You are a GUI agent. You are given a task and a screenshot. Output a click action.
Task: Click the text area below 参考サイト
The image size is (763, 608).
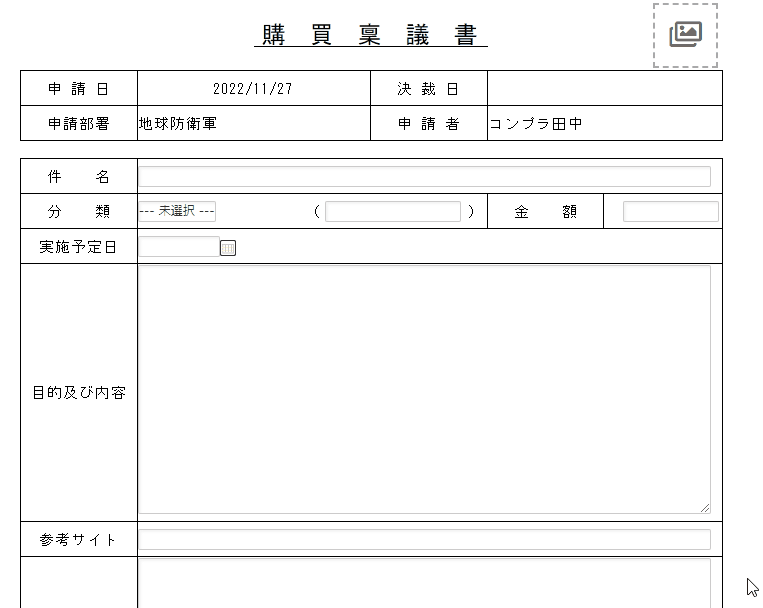424,583
